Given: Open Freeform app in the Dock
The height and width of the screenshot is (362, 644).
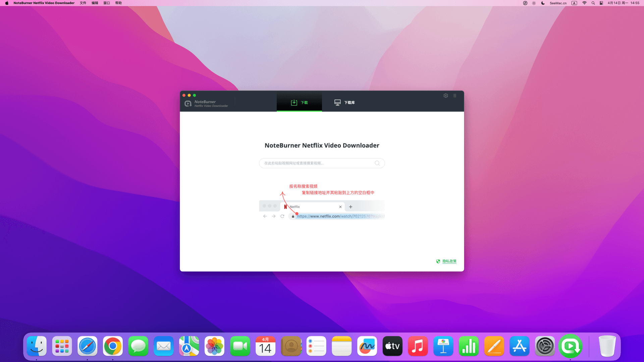Looking at the screenshot, I should (367, 346).
